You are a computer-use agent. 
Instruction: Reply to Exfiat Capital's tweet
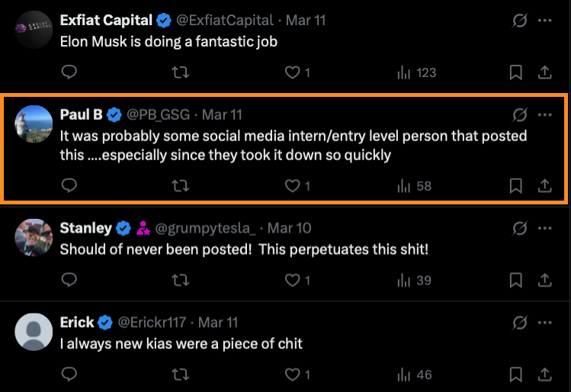(69, 72)
